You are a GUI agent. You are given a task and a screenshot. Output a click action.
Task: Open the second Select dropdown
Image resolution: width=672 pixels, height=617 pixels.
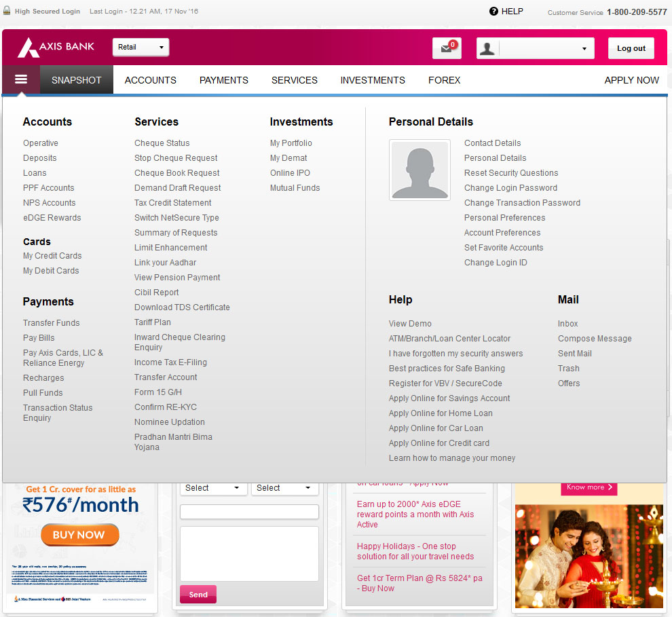[284, 488]
